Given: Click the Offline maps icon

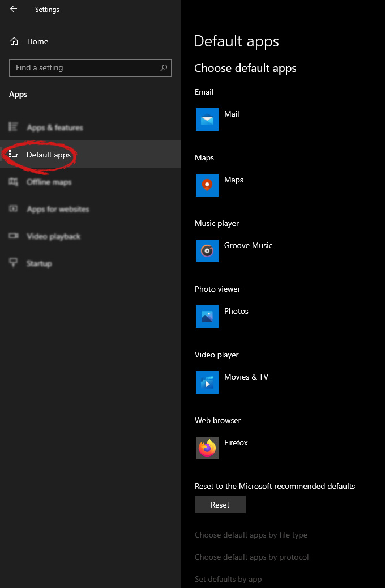Looking at the screenshot, I should coord(14,182).
